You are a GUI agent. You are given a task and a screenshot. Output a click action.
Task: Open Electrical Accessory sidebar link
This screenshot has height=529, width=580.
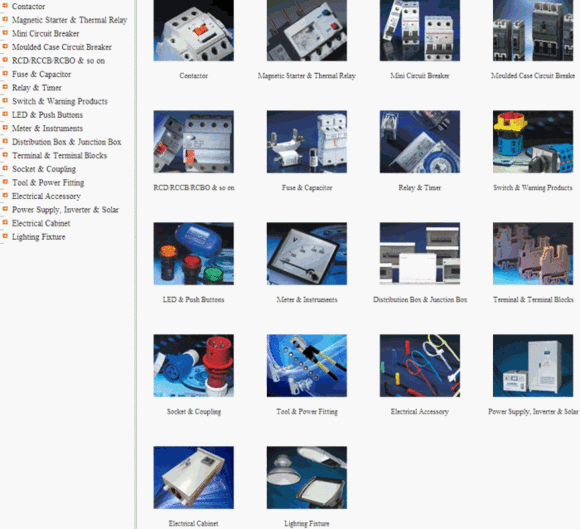pos(46,196)
